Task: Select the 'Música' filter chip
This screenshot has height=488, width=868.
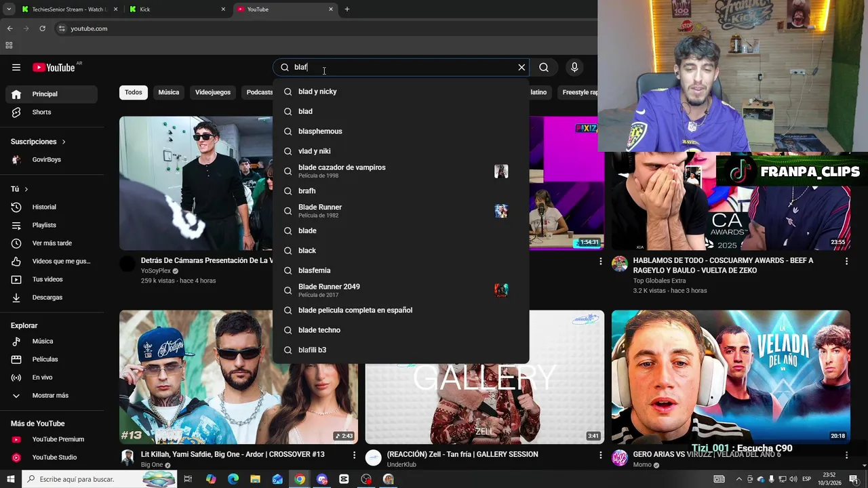Action: tap(169, 92)
